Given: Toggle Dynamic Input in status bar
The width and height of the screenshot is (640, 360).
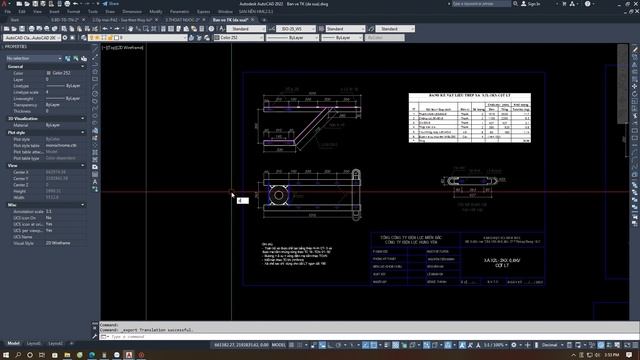Looking at the screenshot, I should [x=322, y=345].
